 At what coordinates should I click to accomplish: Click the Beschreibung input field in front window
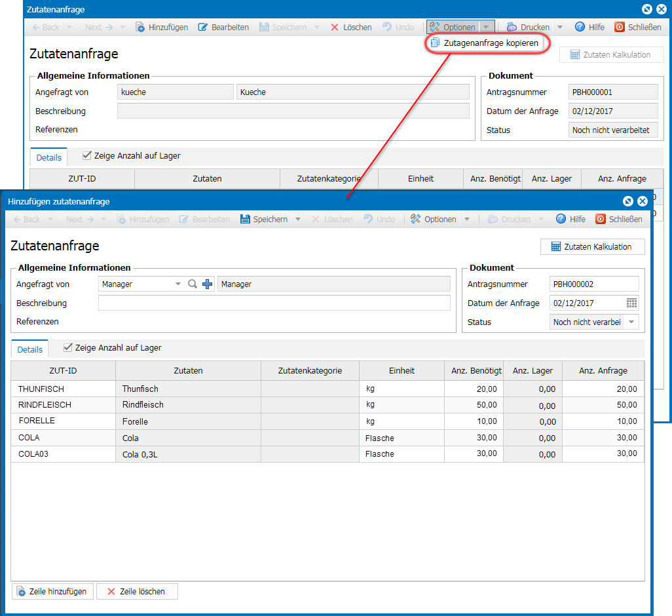click(274, 303)
